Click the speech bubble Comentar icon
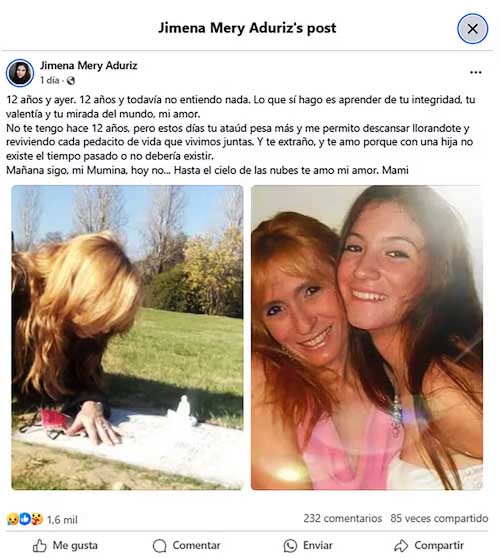Viewport: 501px width, 558px height. click(159, 546)
